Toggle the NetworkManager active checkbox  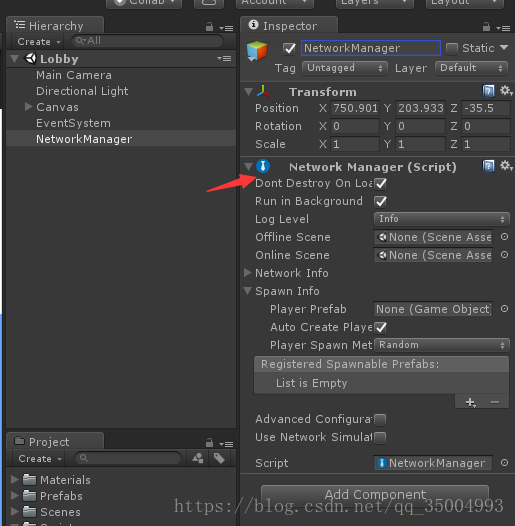point(289,49)
